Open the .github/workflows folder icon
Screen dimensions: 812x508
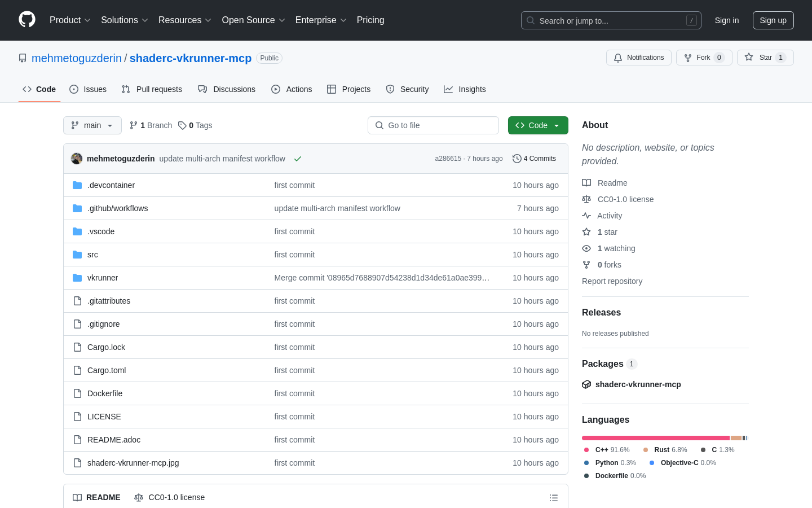(77, 208)
